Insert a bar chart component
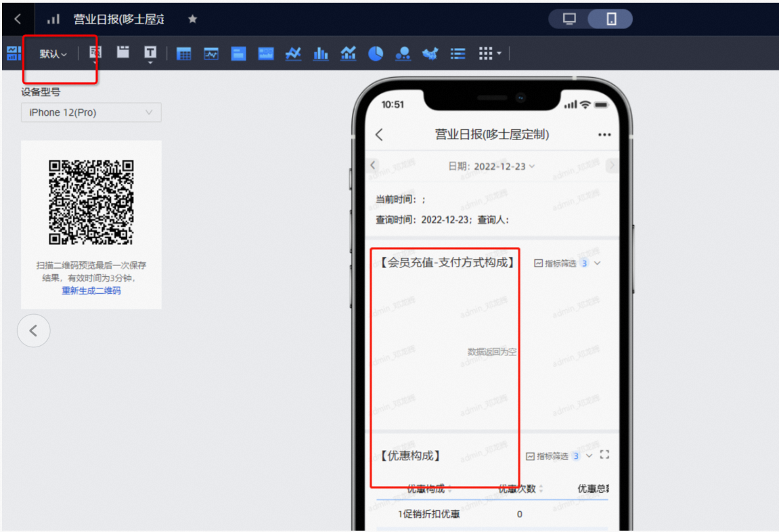The width and height of the screenshot is (779, 532). pos(321,54)
